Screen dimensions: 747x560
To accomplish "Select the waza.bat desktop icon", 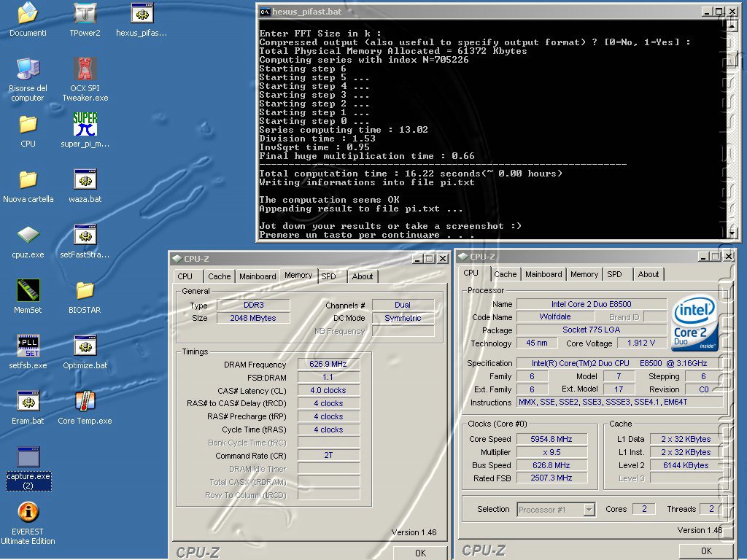I will 85,180.
